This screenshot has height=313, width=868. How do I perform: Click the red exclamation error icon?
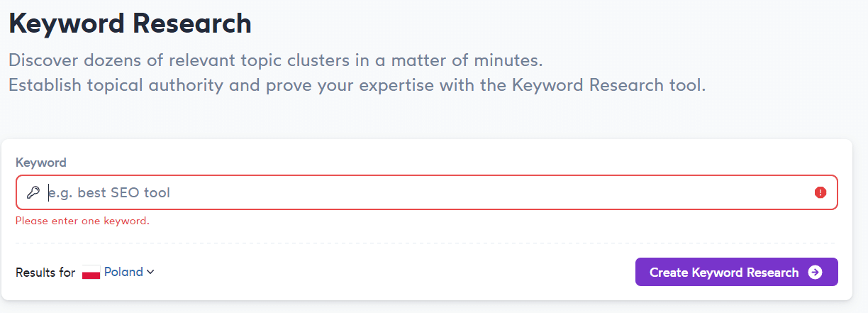pos(820,192)
